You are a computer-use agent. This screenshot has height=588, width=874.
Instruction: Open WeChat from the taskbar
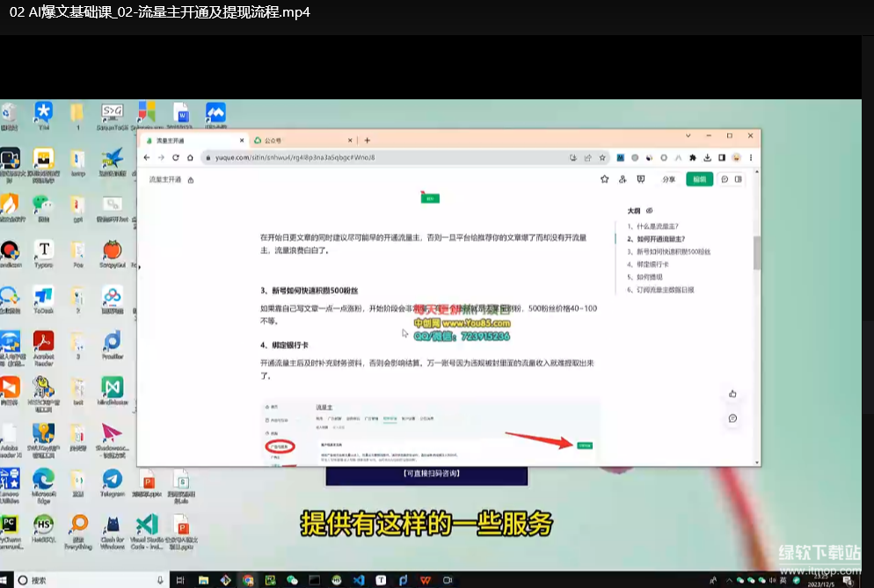coord(292,580)
